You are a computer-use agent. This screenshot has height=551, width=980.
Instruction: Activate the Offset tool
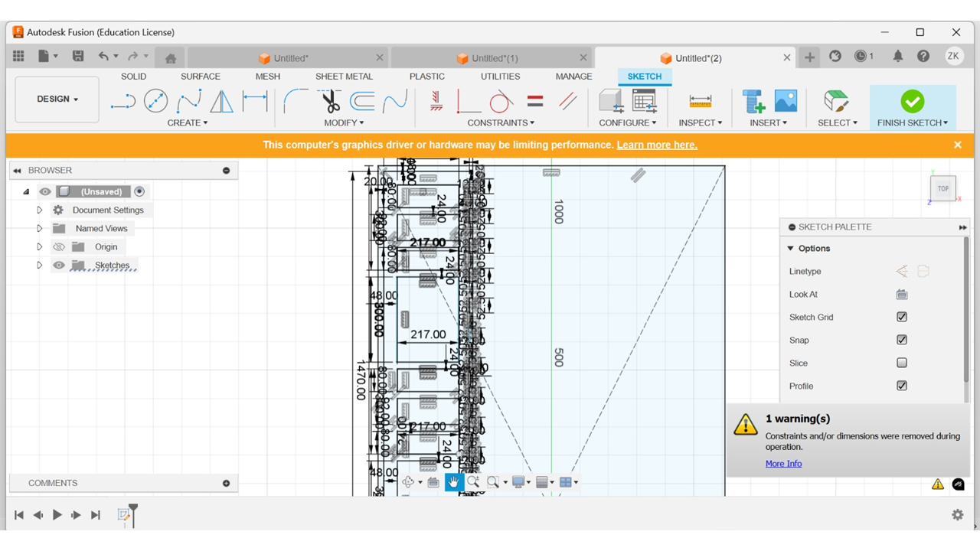[x=362, y=101]
